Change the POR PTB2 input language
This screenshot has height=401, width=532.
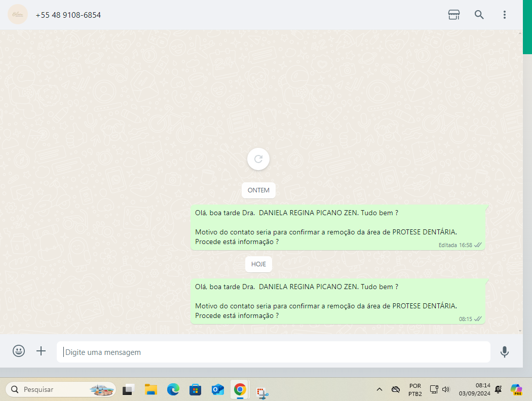(415, 390)
